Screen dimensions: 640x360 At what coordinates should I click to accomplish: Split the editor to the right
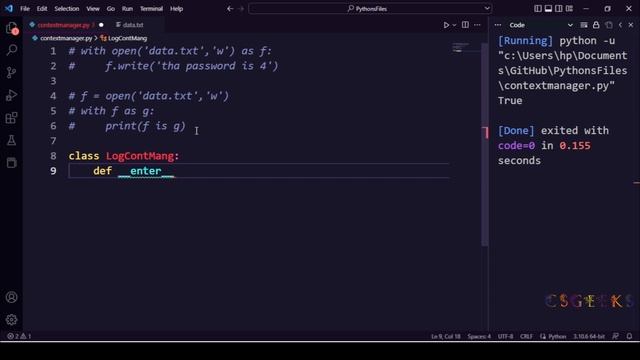(x=465, y=25)
